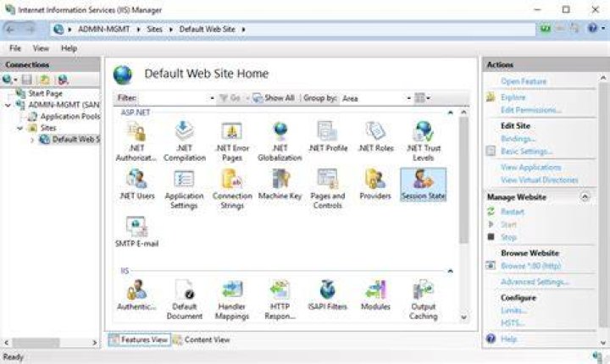Click Sites in the address breadcrumb
The height and width of the screenshot is (364, 610).
click(x=154, y=29)
